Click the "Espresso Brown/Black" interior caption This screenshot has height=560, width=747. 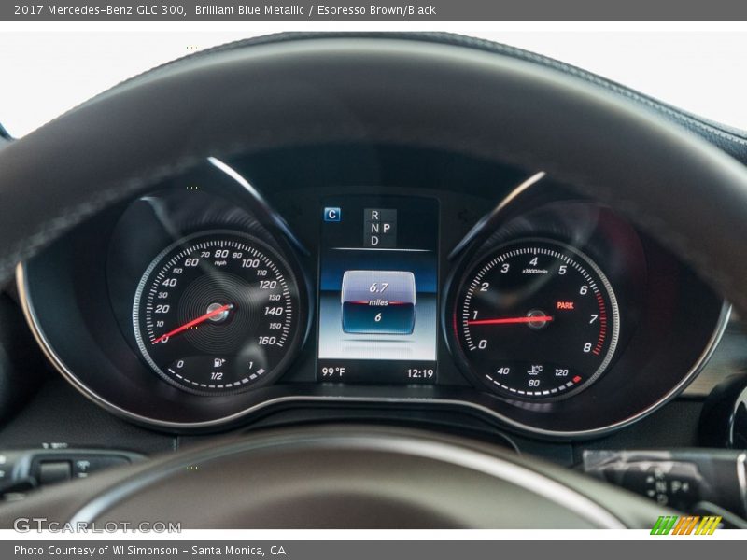[376, 10]
